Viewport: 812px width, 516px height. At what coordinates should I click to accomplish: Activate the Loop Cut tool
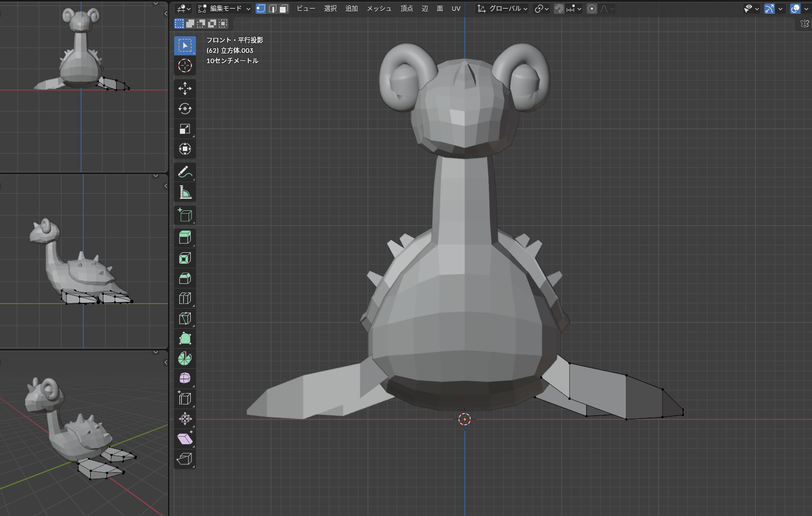point(184,298)
